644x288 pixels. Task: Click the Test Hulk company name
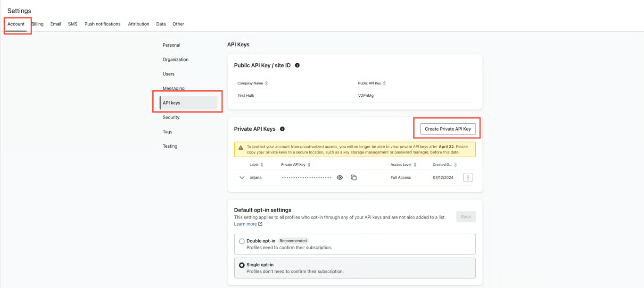tap(246, 96)
